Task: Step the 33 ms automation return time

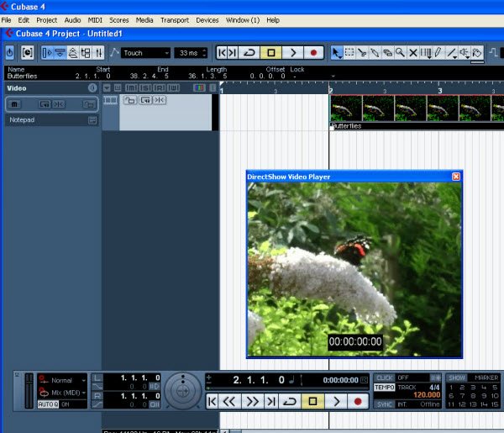Action: (x=204, y=53)
